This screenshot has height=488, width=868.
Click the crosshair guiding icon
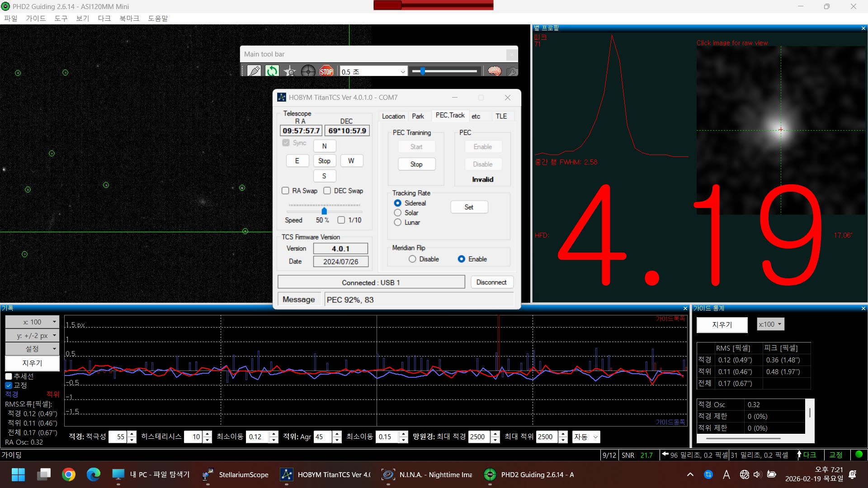[308, 71]
